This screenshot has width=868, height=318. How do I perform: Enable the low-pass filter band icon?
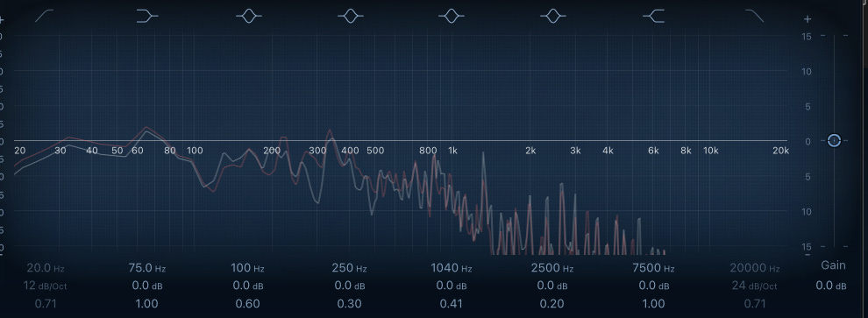click(755, 16)
